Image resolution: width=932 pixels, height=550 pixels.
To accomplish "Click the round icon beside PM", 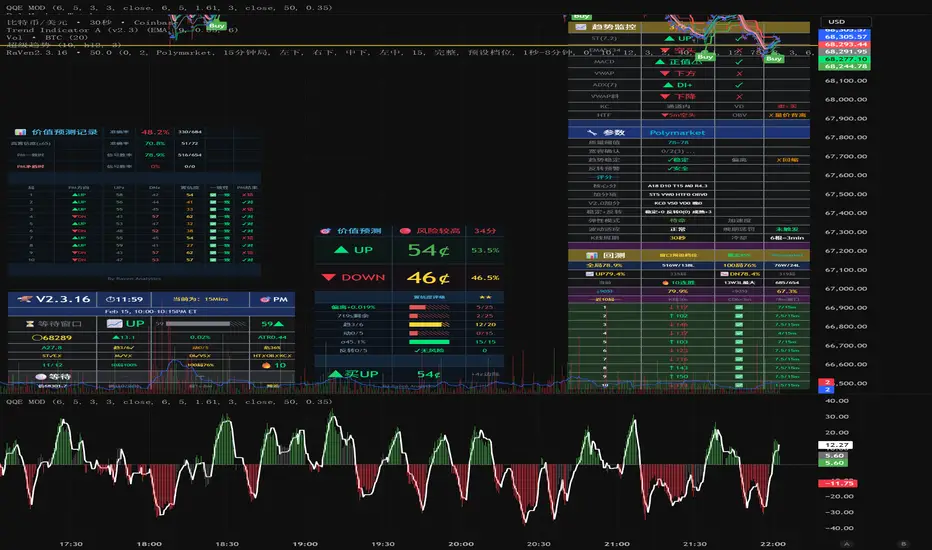I will pos(265,299).
